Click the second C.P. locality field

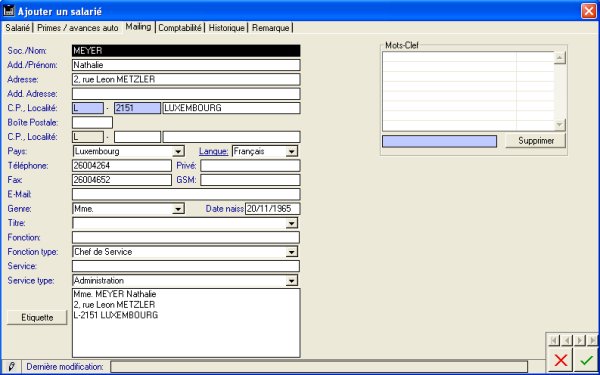coord(232,137)
